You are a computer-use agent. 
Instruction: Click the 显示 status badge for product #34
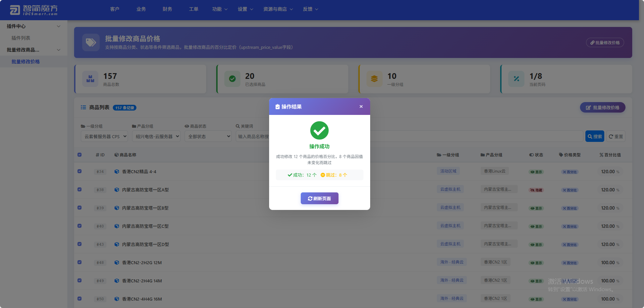point(536,172)
